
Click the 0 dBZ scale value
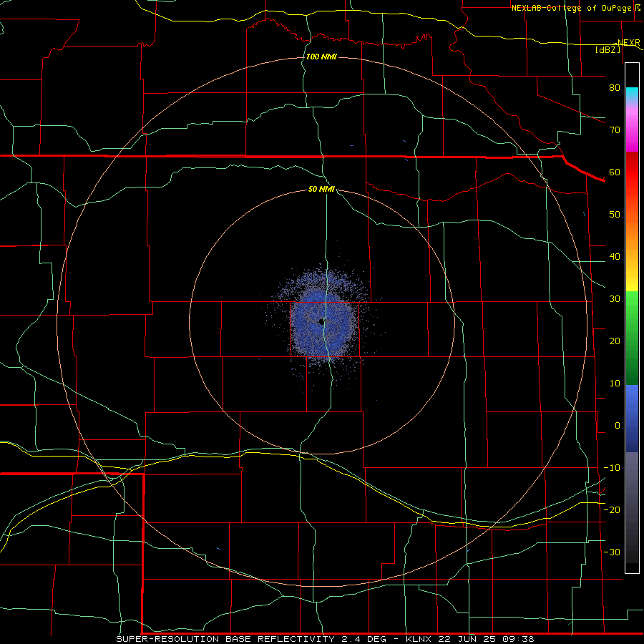(618, 426)
